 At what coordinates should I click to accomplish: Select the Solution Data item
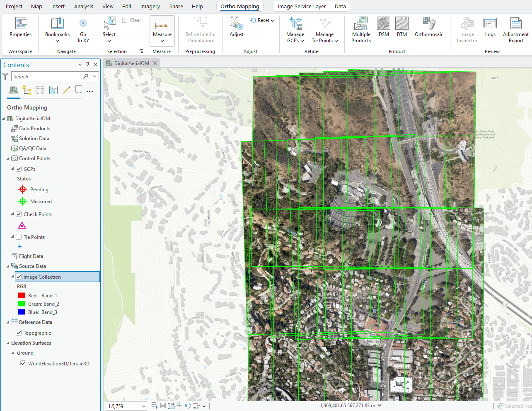coord(34,139)
